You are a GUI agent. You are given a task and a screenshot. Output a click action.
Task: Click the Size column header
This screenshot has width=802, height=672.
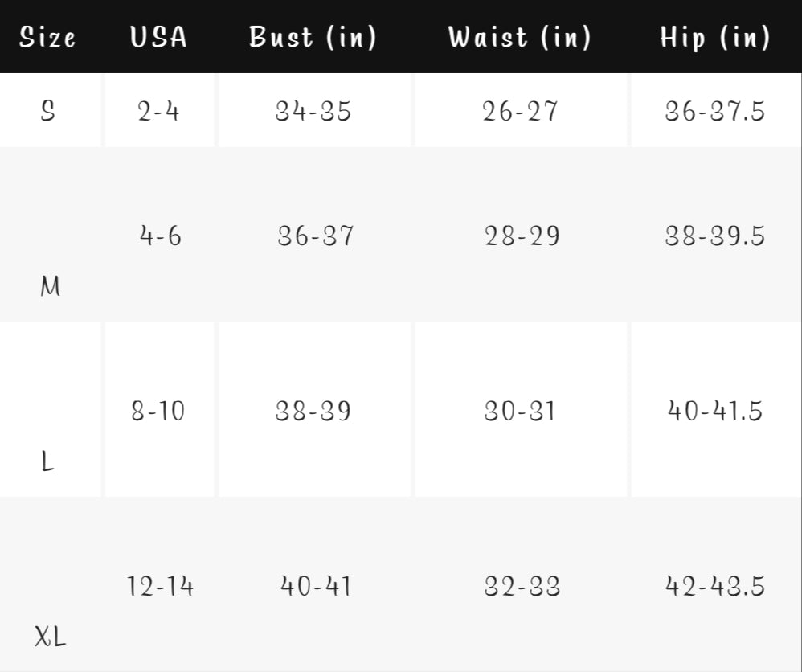tap(47, 37)
